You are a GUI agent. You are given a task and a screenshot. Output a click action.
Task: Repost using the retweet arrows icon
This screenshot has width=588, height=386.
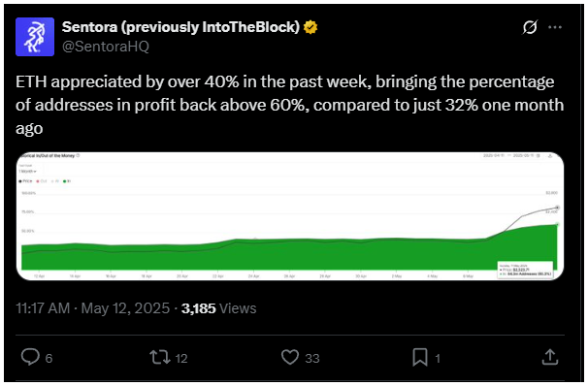(x=160, y=357)
